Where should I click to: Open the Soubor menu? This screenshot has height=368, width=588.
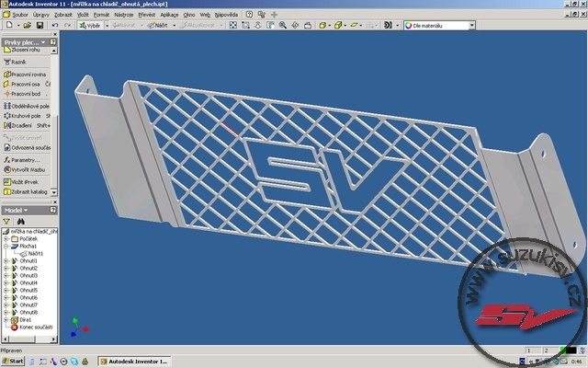(x=20, y=15)
